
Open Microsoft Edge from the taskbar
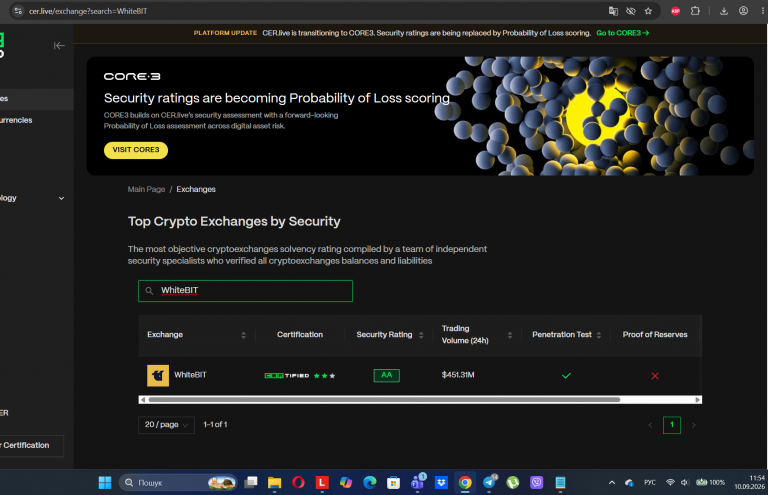coord(370,483)
